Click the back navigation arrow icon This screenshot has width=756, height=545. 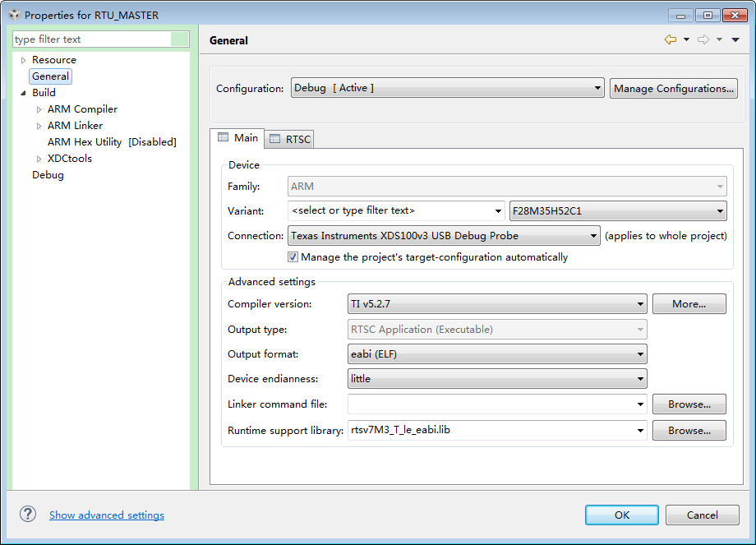pos(671,39)
